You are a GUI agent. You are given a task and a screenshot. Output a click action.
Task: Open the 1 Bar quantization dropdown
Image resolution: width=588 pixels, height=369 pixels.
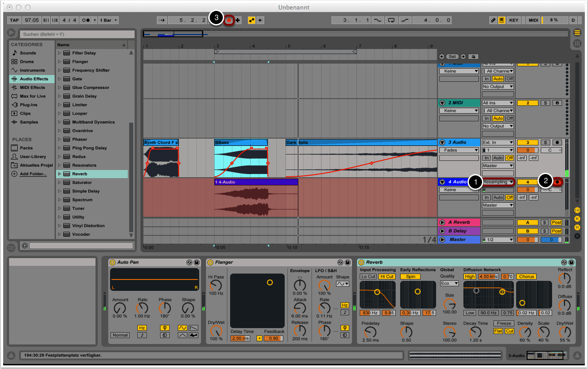[x=109, y=20]
